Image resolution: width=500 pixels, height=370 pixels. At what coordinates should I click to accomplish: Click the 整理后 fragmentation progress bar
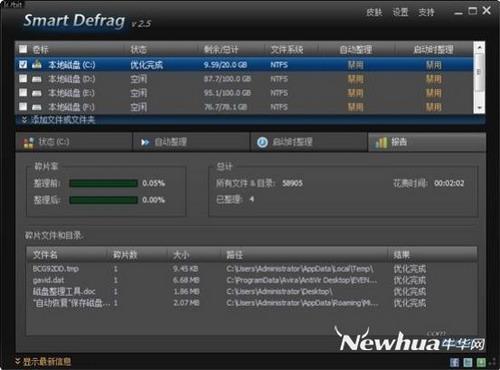(x=103, y=200)
